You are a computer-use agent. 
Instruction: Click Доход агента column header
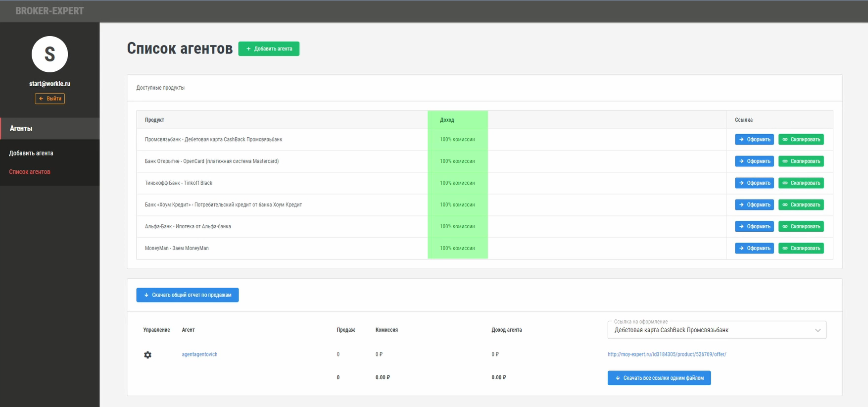coord(507,330)
